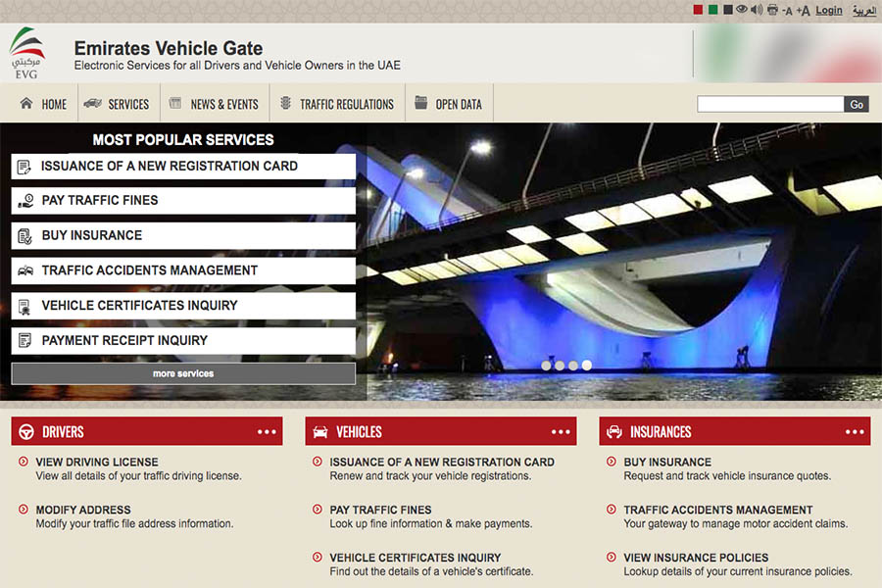
Task: Toggle the eye accessibility view icon
Action: pos(742,10)
